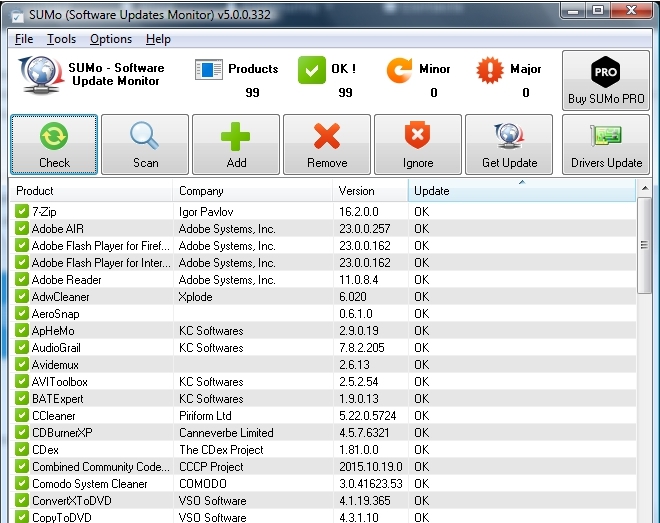Viewport: 660px width, 523px height.
Task: Click the status icon next to Adobe AIR
Action: click(22, 228)
